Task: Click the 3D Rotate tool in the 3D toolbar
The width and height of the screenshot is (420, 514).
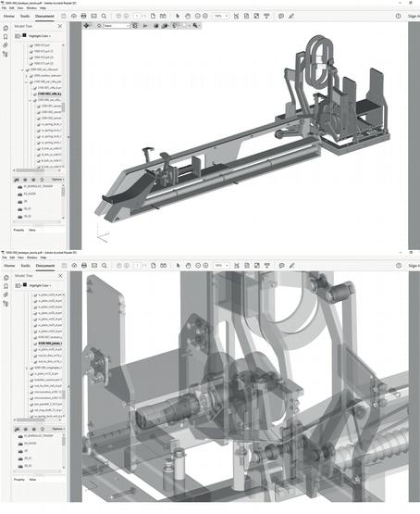Action: coord(86,25)
